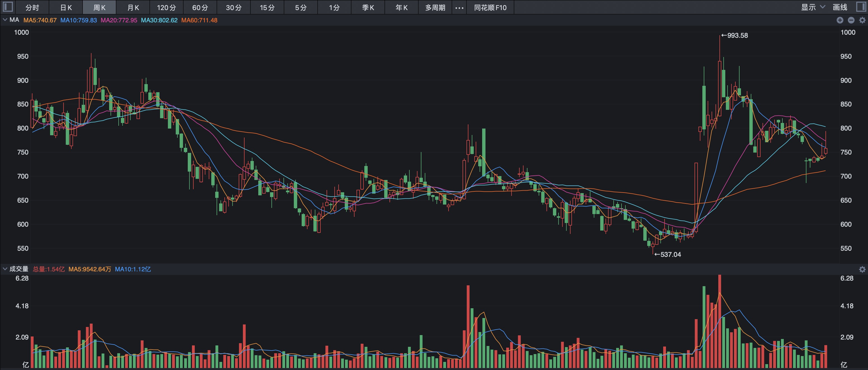The image size is (868, 370).
Task: Toggle the left sidebar panel icon
Action: pos(7,7)
